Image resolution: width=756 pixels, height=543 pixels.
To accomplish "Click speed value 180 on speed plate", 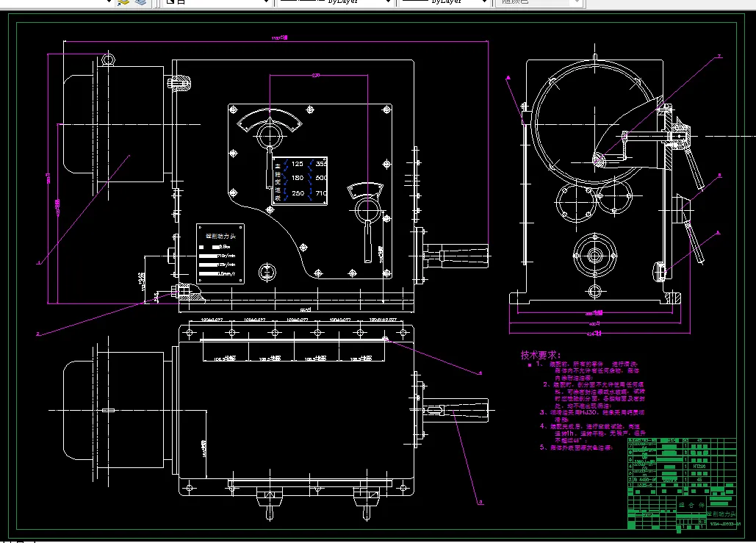I will click(x=298, y=178).
